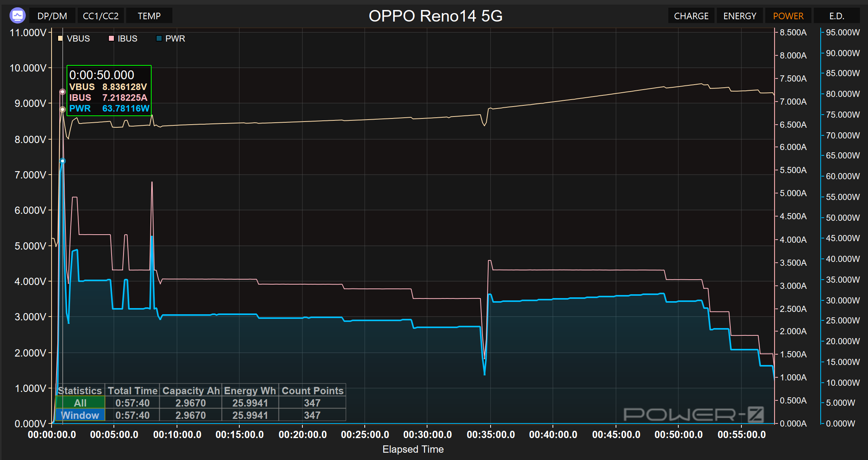Open the DP/DM view
Screen dimensions: 868x460
coord(52,16)
